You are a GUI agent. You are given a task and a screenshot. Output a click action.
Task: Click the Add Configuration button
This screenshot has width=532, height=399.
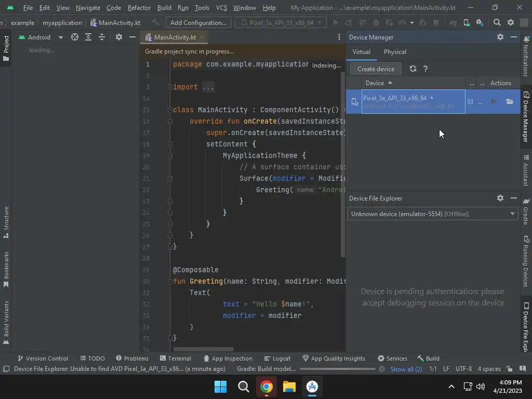[x=198, y=23]
